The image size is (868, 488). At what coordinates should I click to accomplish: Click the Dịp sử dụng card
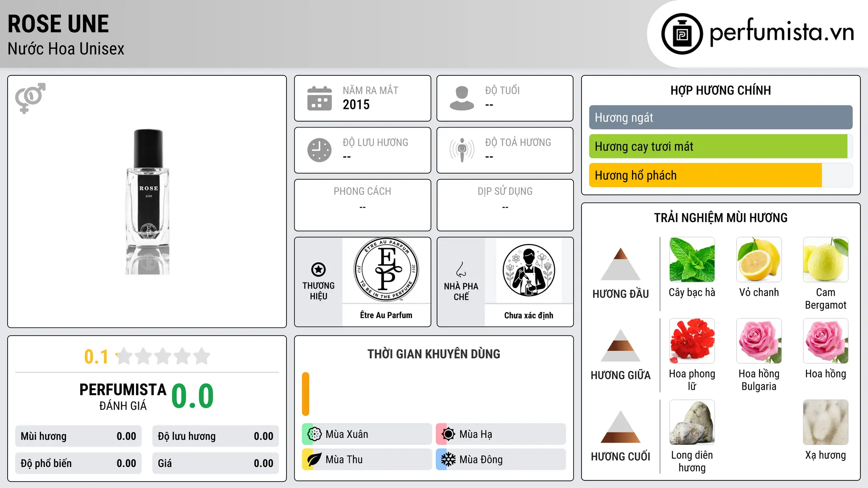tap(505, 205)
